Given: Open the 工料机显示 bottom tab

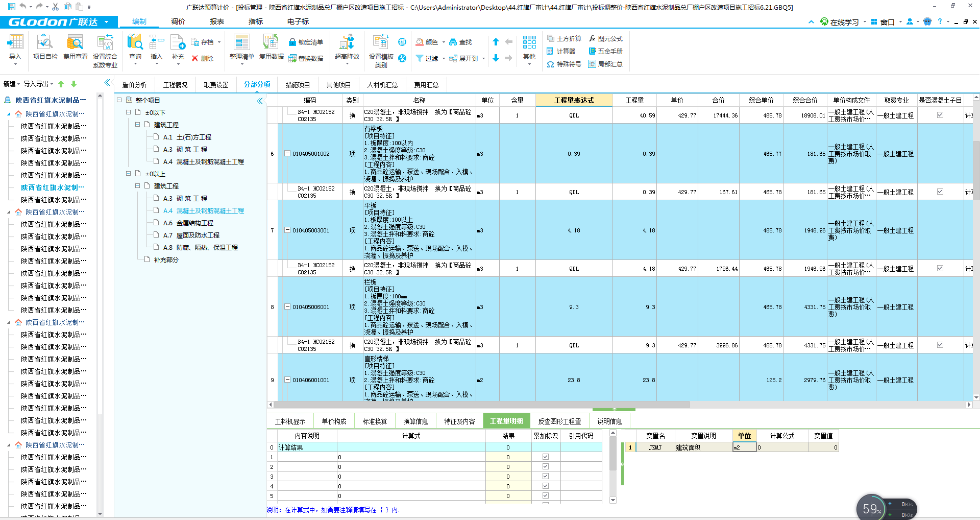Looking at the screenshot, I should 290,421.
